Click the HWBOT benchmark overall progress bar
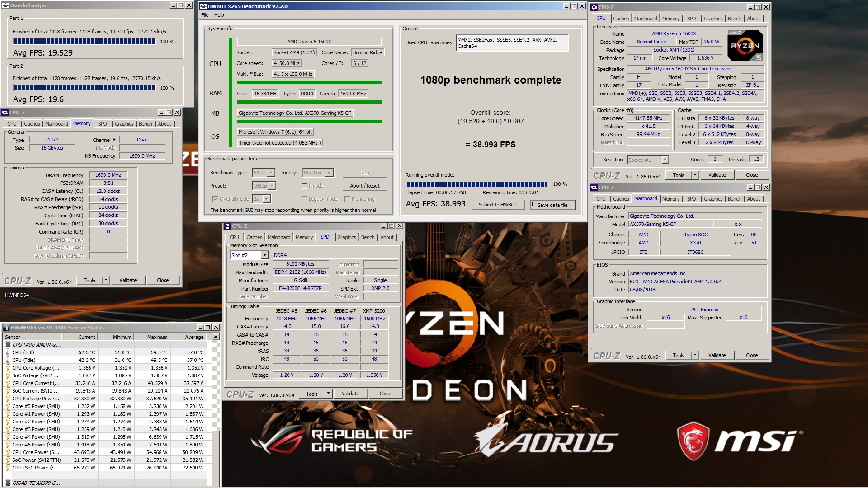 point(477,184)
